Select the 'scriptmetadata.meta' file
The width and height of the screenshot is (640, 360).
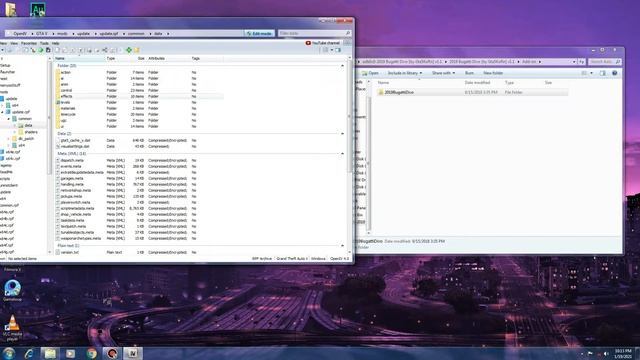(x=139, y=208)
